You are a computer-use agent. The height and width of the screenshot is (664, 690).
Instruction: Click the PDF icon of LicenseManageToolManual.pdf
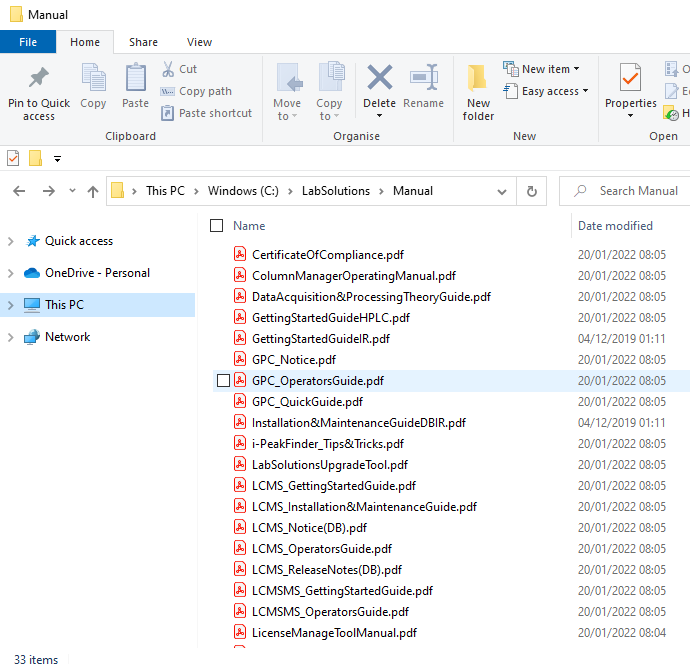click(x=240, y=632)
